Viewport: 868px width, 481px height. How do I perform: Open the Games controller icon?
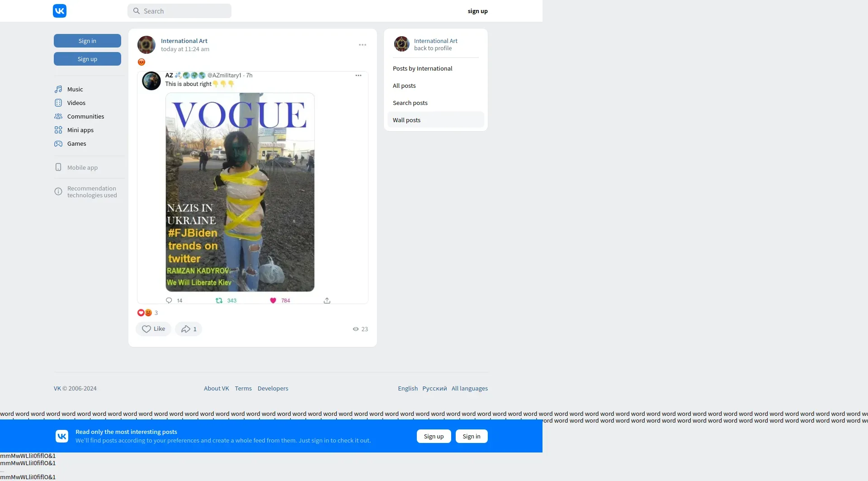pyautogui.click(x=58, y=143)
